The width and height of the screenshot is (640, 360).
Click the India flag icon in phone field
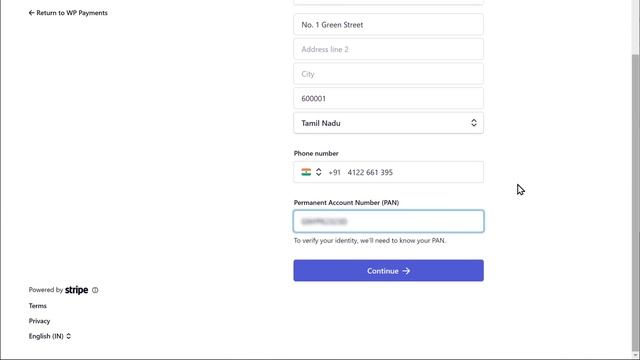click(306, 172)
